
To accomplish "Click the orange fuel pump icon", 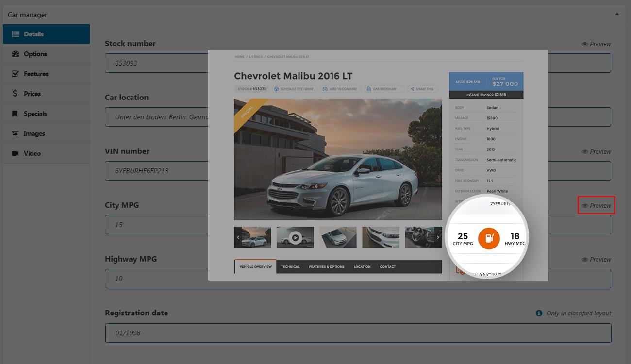I will [x=489, y=238].
